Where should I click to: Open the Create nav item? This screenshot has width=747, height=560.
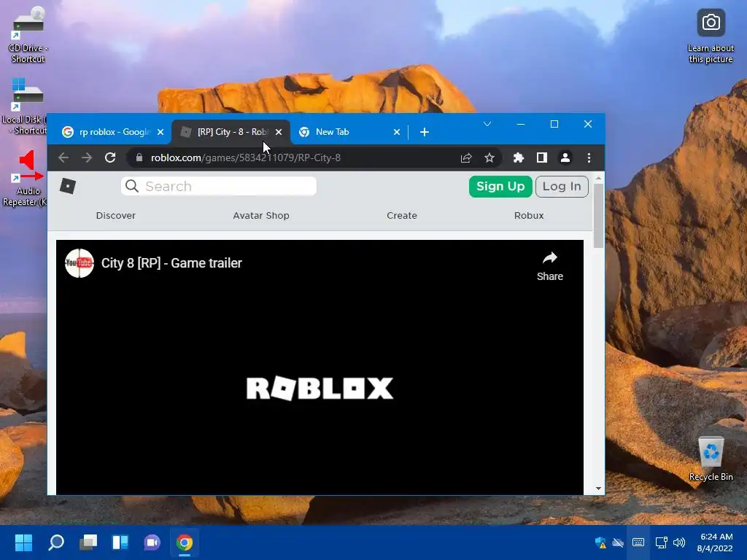click(402, 215)
